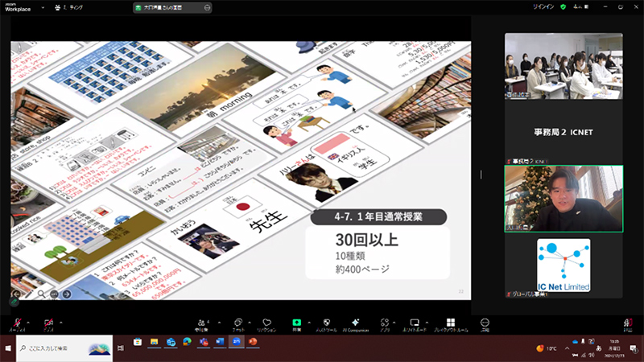
Task: Click the green encryption shield icon
Action: 563,7
